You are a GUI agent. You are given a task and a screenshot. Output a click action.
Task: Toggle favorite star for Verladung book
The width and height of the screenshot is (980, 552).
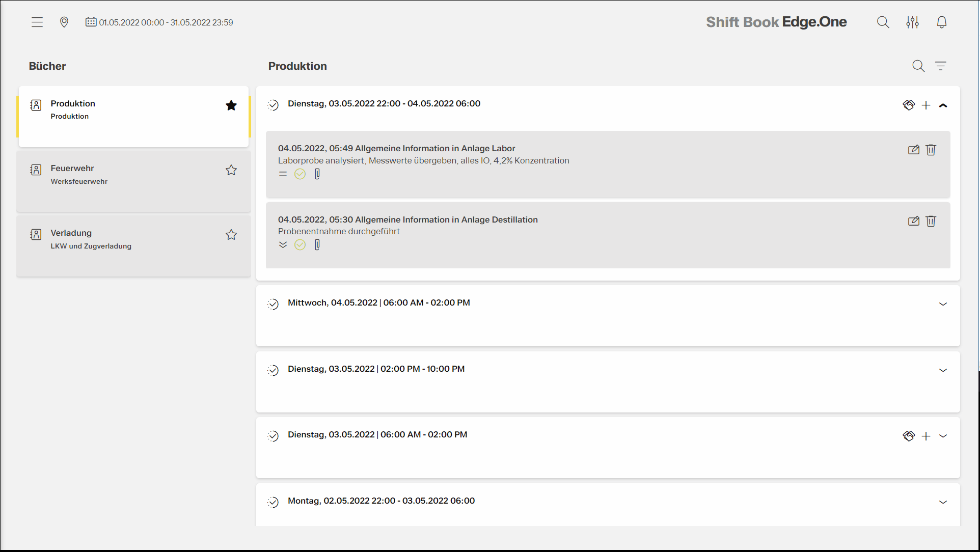(231, 235)
